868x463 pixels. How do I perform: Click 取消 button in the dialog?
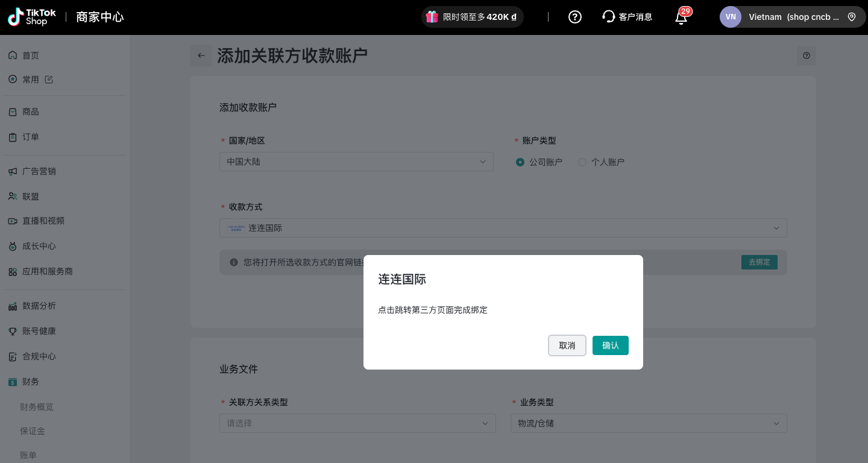pyautogui.click(x=567, y=345)
